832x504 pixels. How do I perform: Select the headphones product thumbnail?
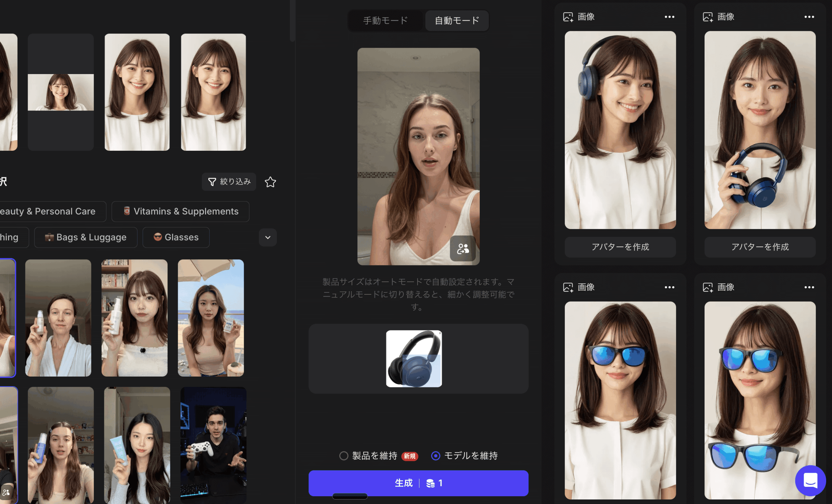pyautogui.click(x=414, y=358)
